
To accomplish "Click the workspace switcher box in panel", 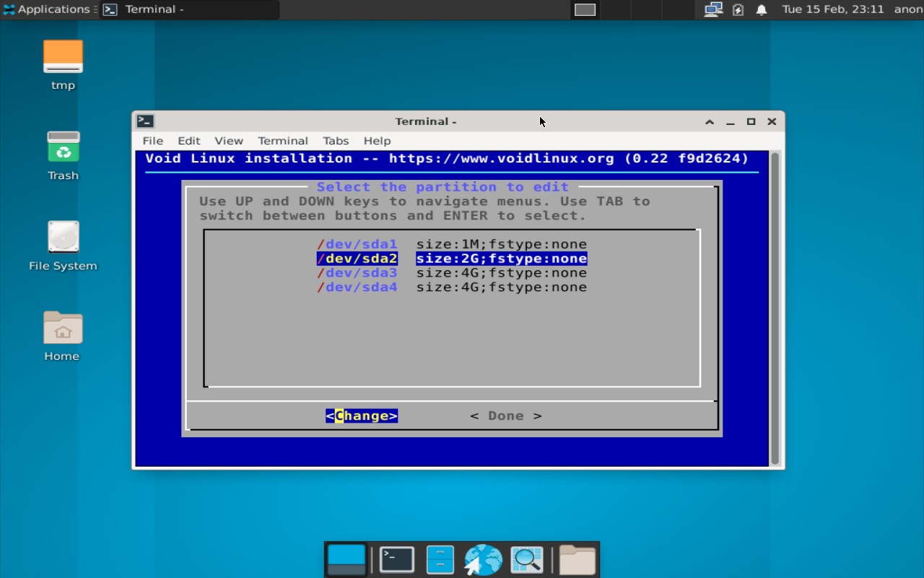I will coord(585,9).
